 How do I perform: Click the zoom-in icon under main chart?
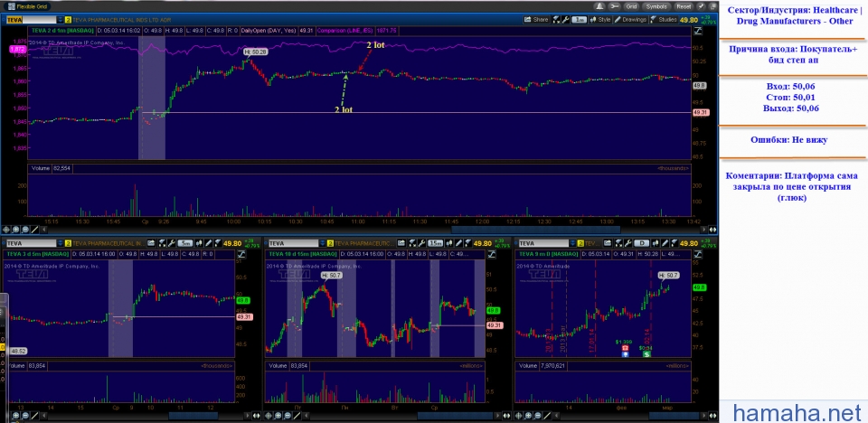[x=16, y=230]
